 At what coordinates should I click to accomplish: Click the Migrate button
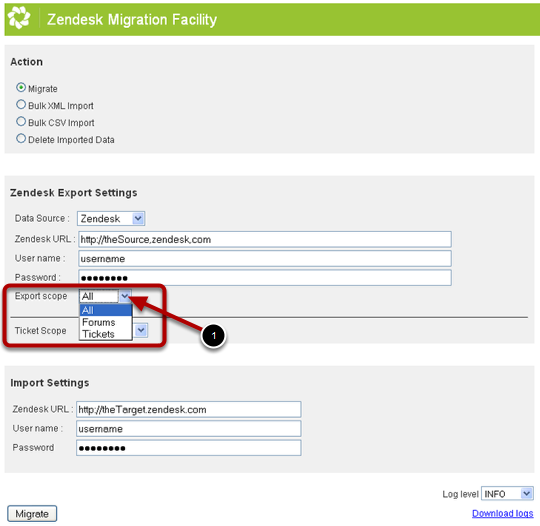click(32, 514)
